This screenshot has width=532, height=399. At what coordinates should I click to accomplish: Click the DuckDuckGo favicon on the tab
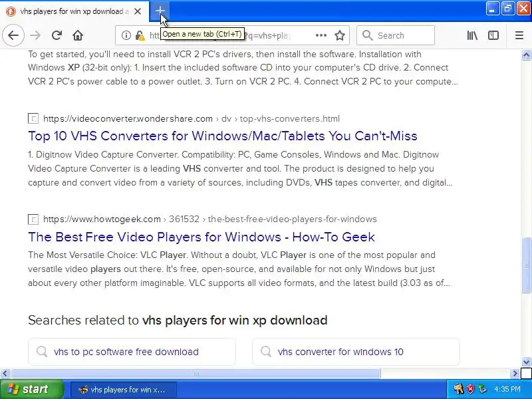11,11
